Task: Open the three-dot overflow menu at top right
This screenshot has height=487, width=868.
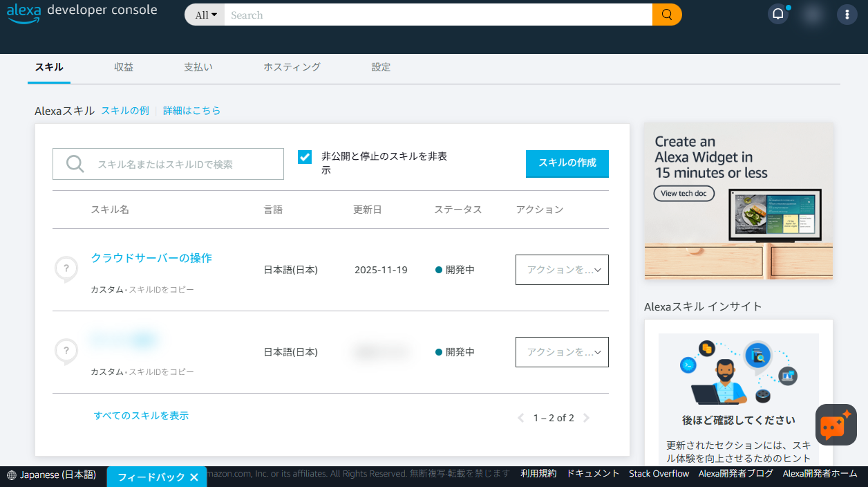Action: point(847,14)
